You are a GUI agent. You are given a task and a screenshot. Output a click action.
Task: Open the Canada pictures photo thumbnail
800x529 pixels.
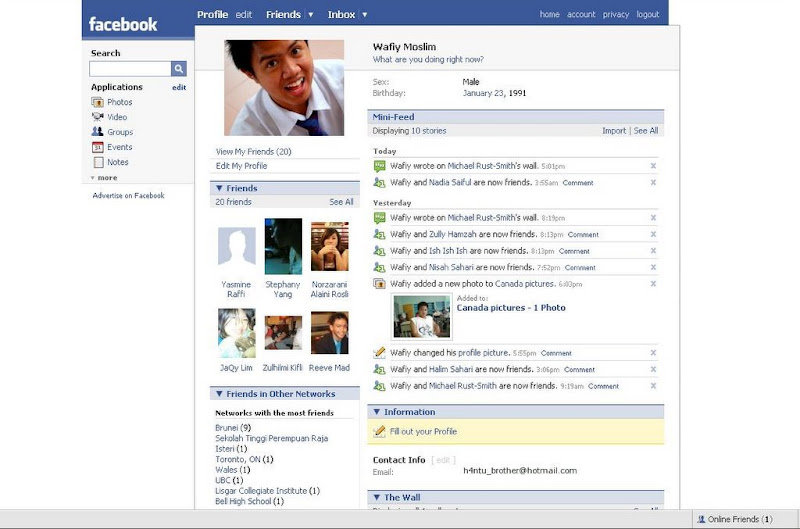(422, 317)
